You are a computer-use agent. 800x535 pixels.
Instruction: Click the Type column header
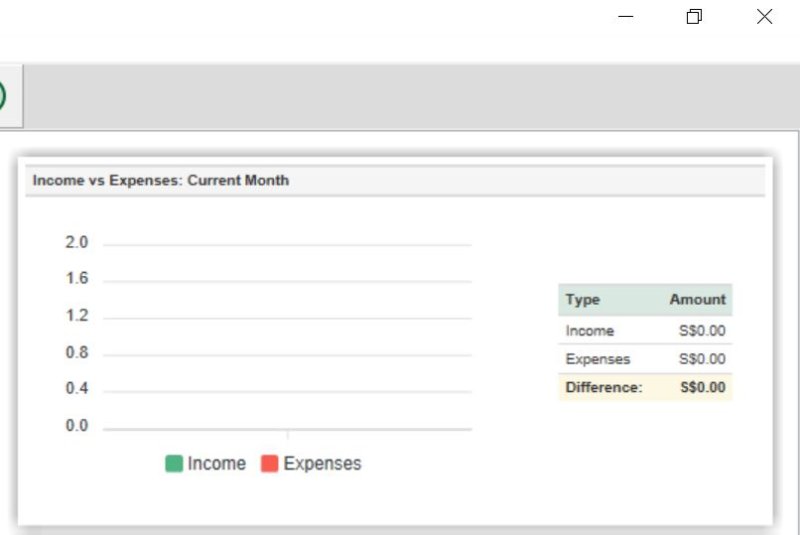pyautogui.click(x=583, y=299)
